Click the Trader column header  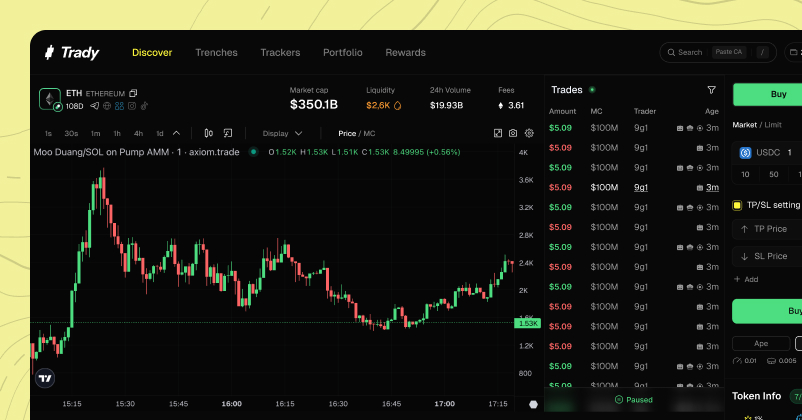click(645, 111)
